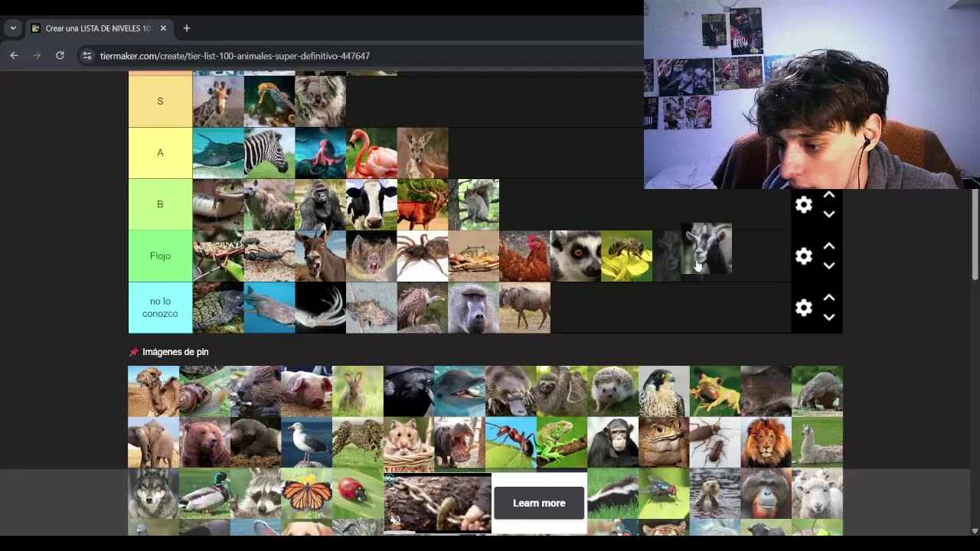Select the seahorse image in S tier
980x551 pixels.
269,101
